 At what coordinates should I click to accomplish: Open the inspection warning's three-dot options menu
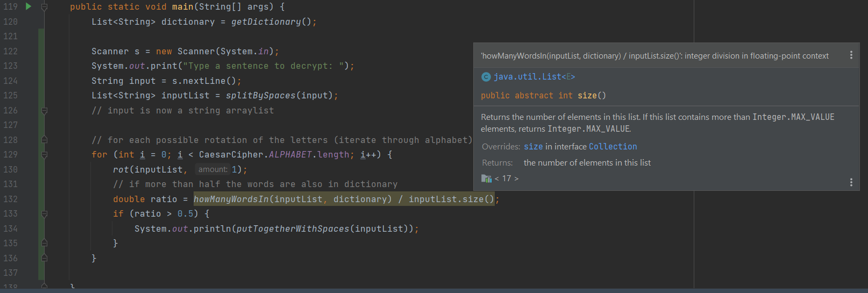click(x=851, y=55)
